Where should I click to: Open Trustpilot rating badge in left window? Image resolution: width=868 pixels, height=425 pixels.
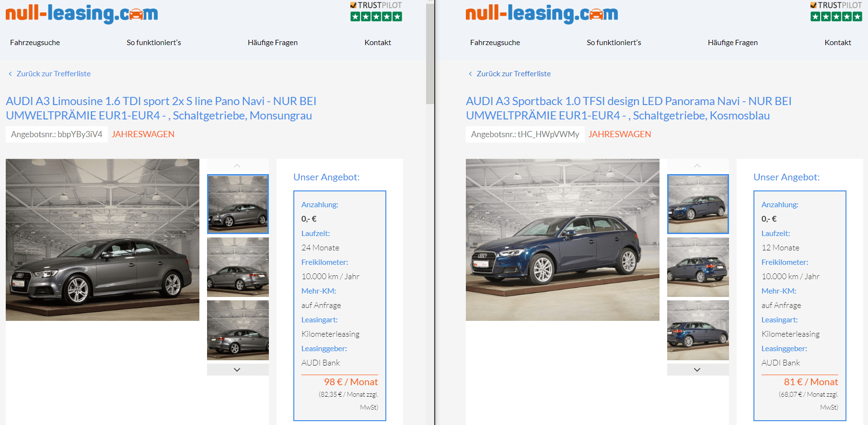[x=376, y=12]
